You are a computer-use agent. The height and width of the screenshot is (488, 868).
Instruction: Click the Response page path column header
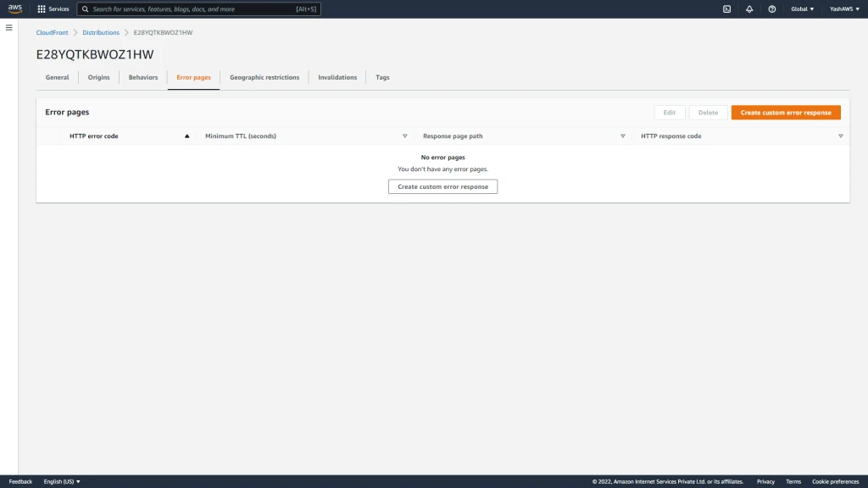coord(453,136)
